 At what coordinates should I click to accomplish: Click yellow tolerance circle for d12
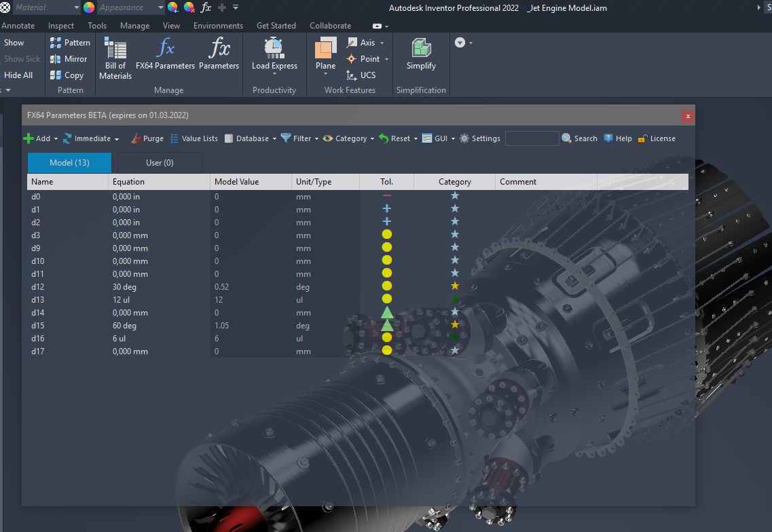pos(387,286)
